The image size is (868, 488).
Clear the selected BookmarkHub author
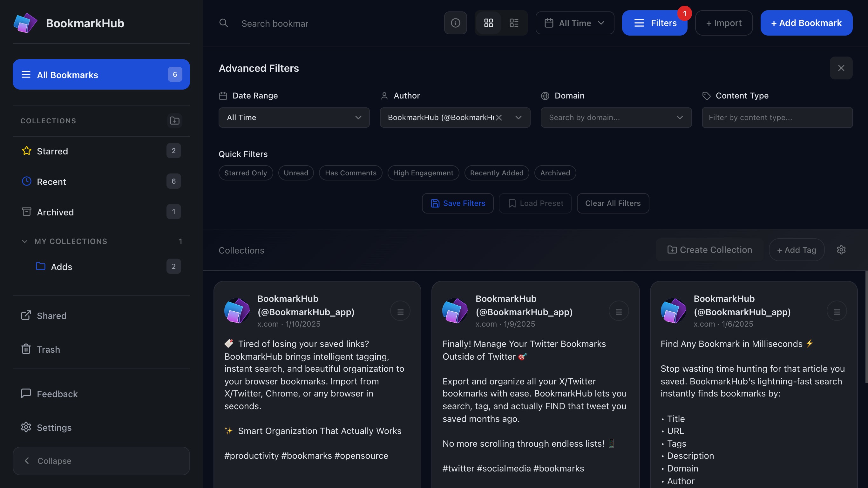pos(499,118)
